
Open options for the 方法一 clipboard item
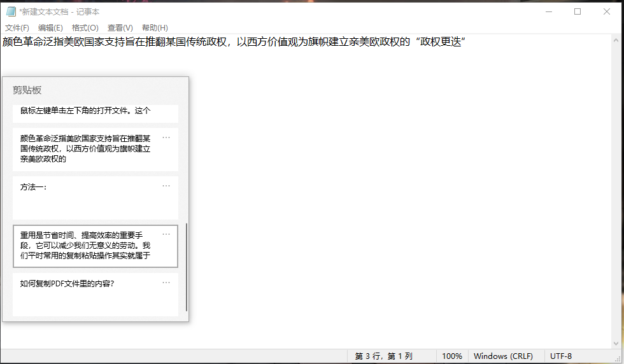point(166,186)
